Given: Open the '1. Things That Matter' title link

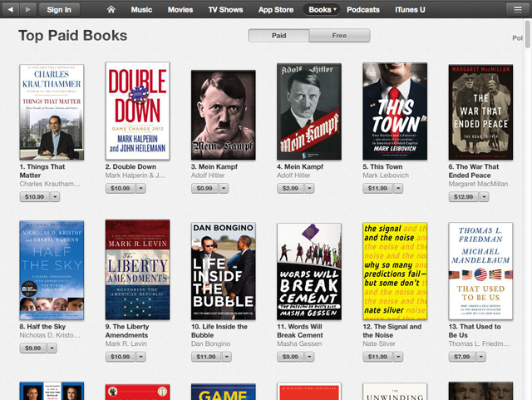Looking at the screenshot, I should point(42,171).
